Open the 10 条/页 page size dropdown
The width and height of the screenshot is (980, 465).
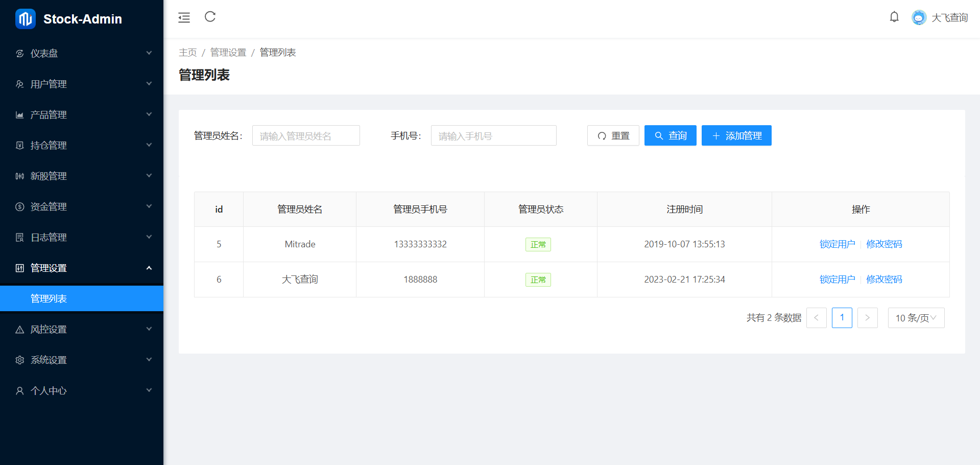(x=916, y=318)
